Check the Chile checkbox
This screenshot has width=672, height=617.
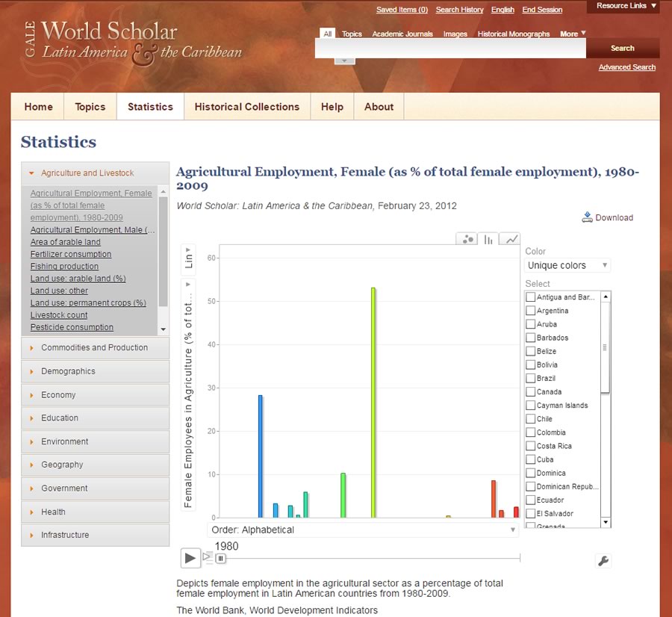(530, 418)
